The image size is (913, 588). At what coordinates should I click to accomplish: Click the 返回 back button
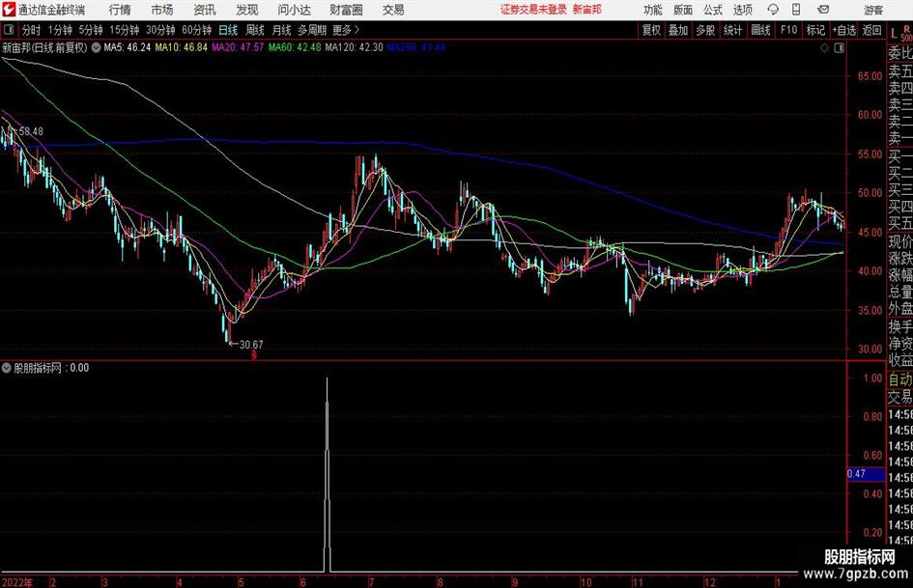click(x=872, y=30)
